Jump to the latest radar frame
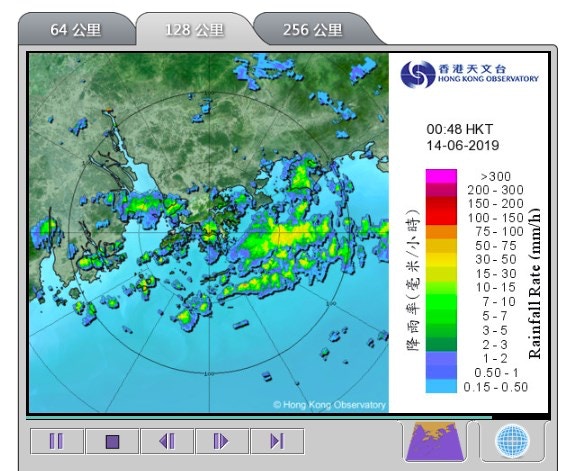572x471 pixels. [277, 441]
